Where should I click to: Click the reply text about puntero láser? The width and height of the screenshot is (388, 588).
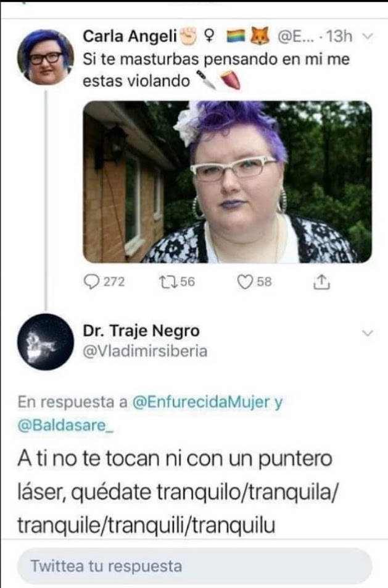[x=179, y=492]
